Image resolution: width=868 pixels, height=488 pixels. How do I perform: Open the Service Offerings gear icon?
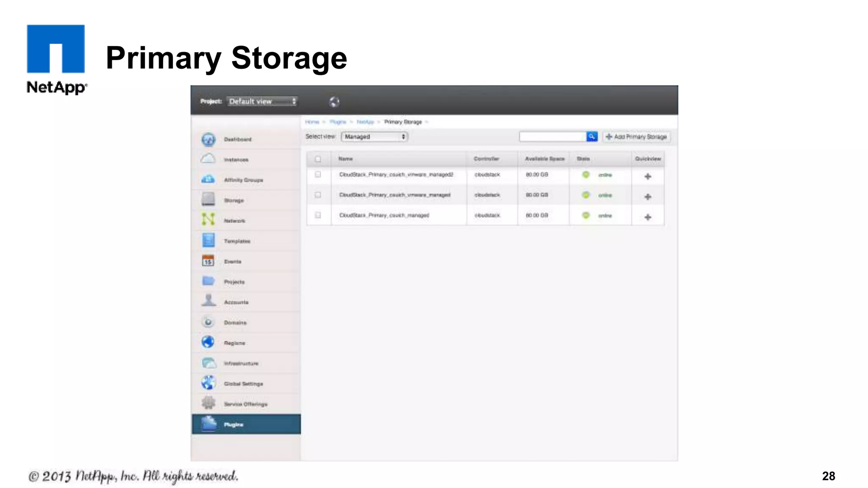[x=208, y=402]
